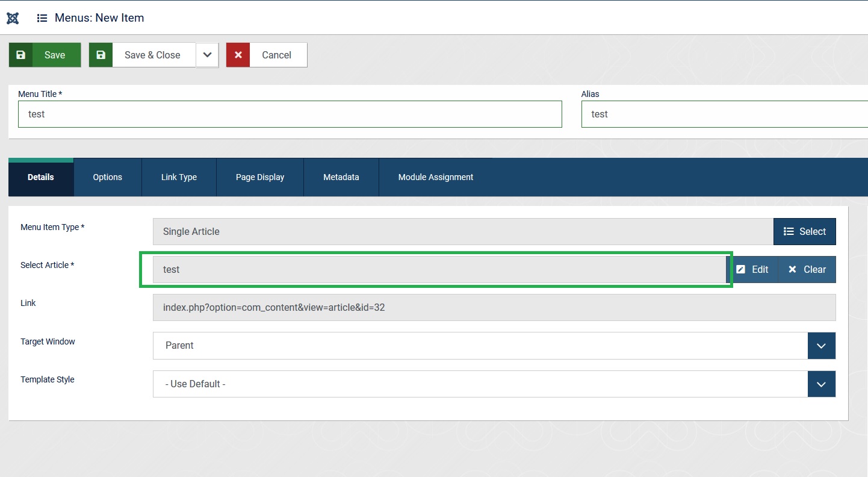Click the Template Style label

(x=48, y=379)
